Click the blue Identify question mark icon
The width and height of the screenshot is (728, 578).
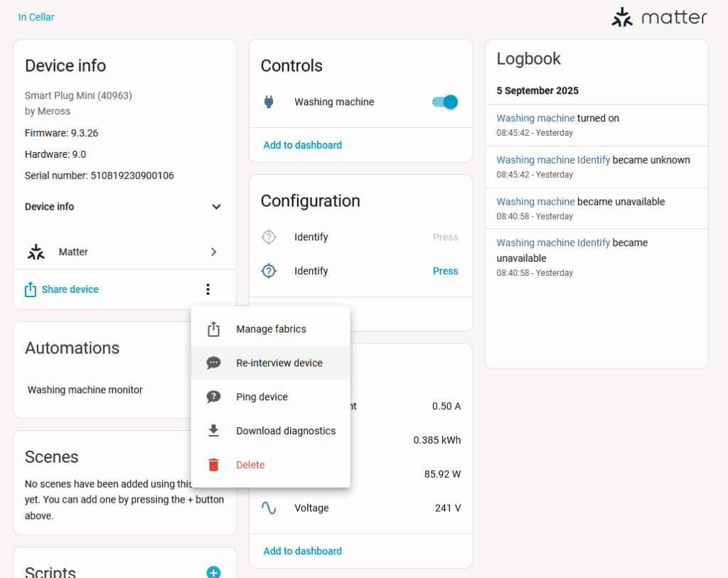pyautogui.click(x=269, y=271)
